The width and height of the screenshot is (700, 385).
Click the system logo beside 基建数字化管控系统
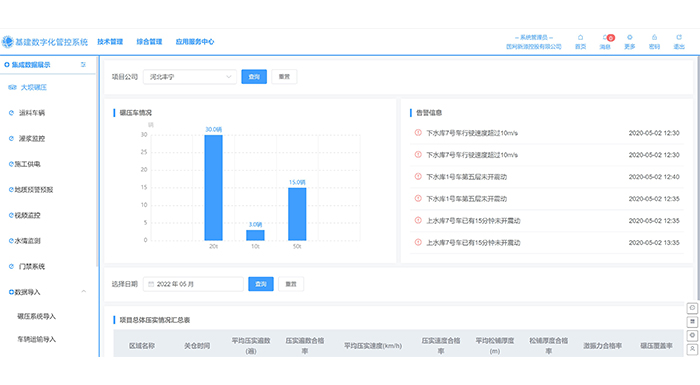8,42
